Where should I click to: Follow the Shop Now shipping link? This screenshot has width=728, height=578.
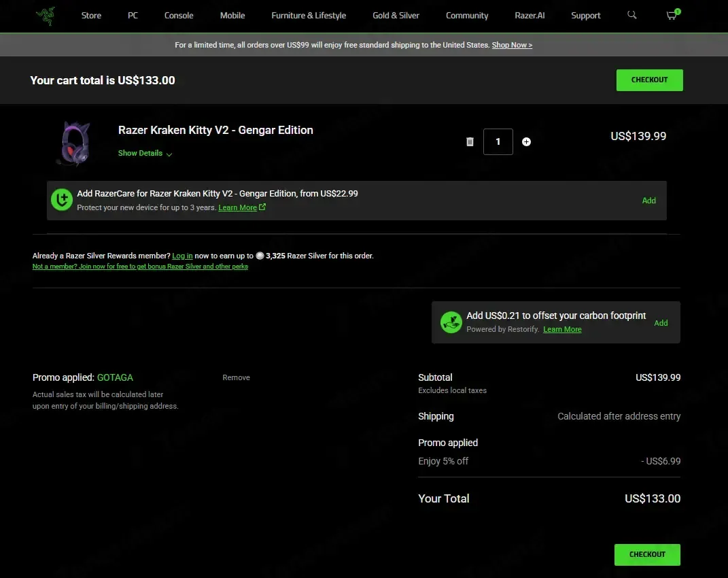(x=512, y=45)
